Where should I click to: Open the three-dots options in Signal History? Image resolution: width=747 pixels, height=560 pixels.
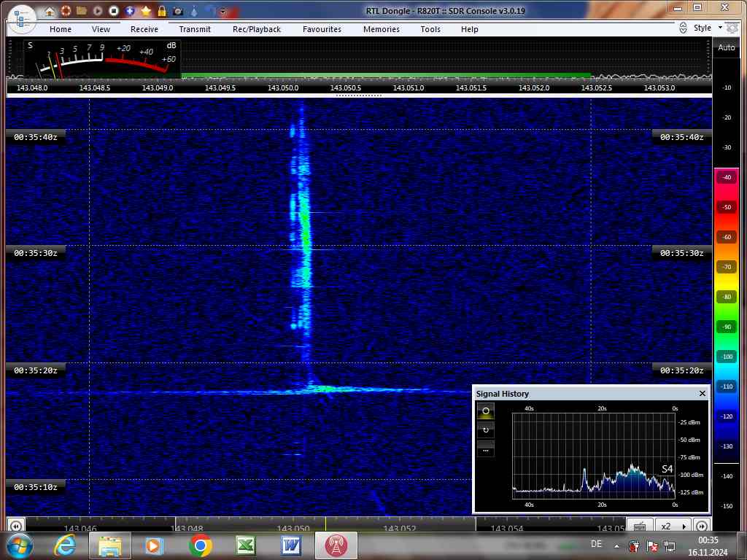(x=485, y=449)
